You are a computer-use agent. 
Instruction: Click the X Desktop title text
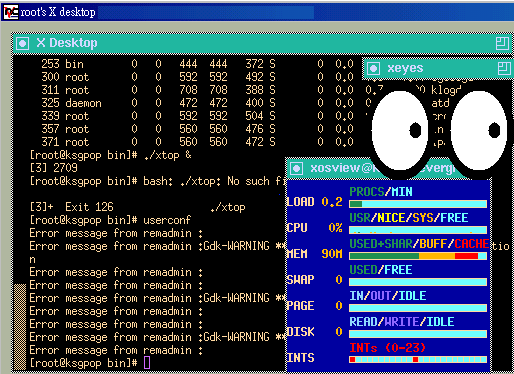(x=67, y=43)
